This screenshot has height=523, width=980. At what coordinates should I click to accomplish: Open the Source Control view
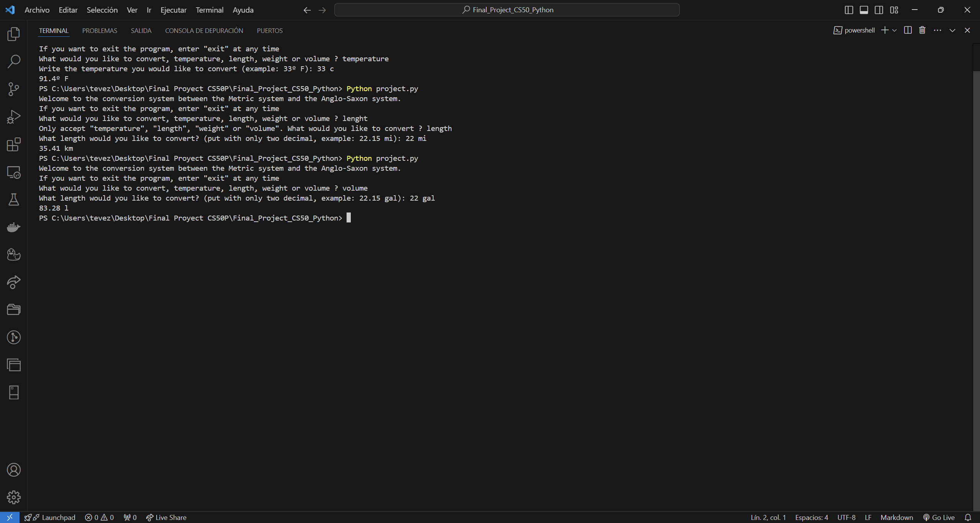tap(14, 89)
